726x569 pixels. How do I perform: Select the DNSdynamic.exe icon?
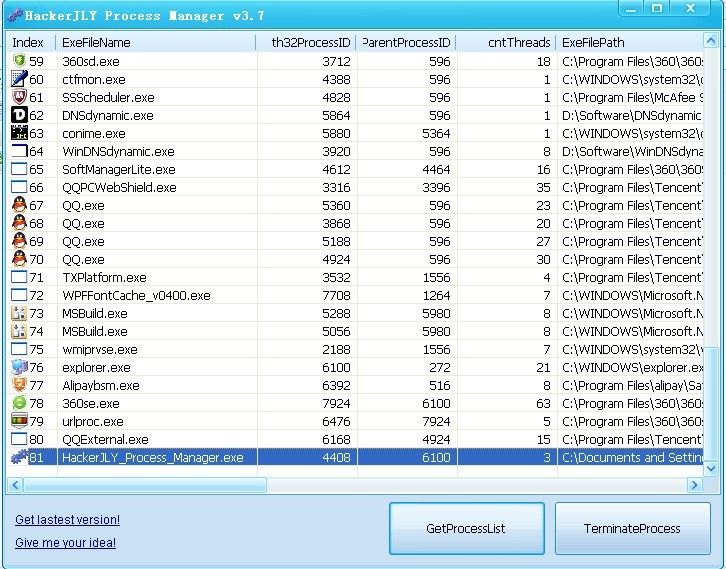point(18,115)
